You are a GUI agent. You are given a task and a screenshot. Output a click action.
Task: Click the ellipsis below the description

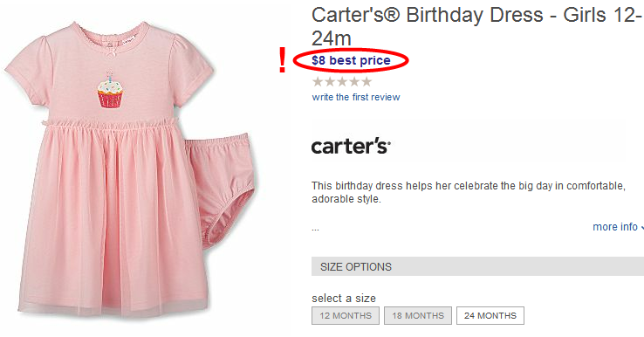[315, 229]
